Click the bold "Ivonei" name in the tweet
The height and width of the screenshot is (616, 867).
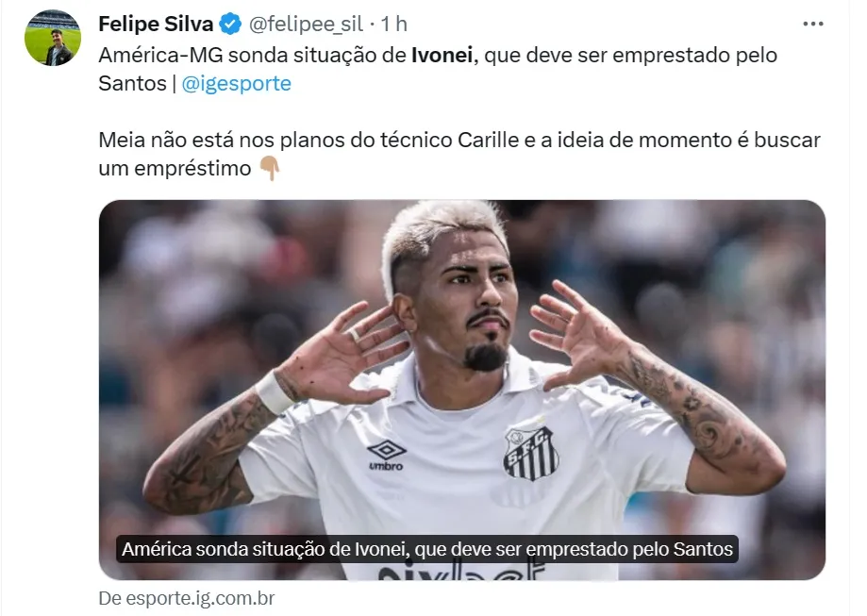tap(442, 56)
